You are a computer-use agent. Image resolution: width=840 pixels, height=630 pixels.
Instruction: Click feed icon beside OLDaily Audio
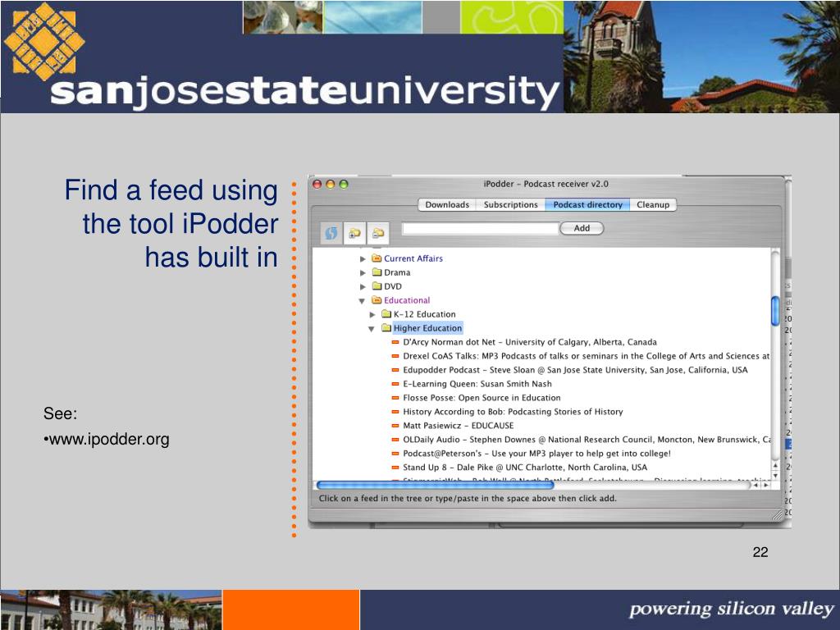[395, 440]
